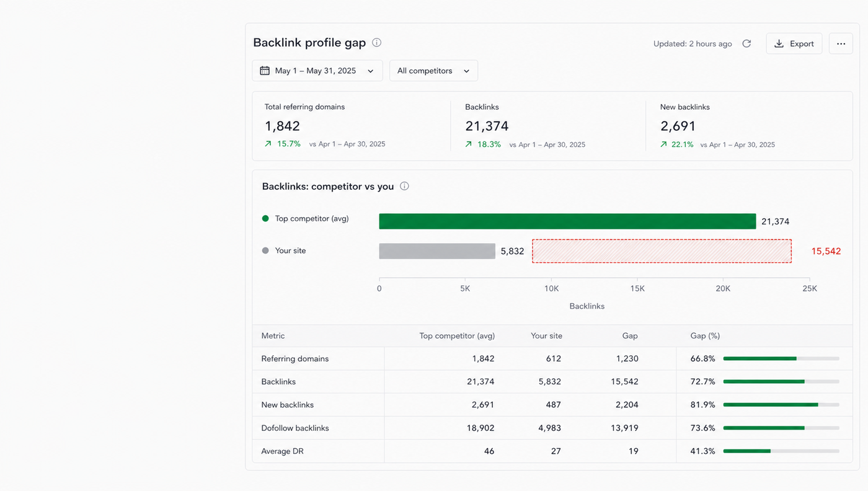Click the green Top competitor legend dot
Image resolution: width=868 pixels, height=491 pixels.
click(265, 218)
